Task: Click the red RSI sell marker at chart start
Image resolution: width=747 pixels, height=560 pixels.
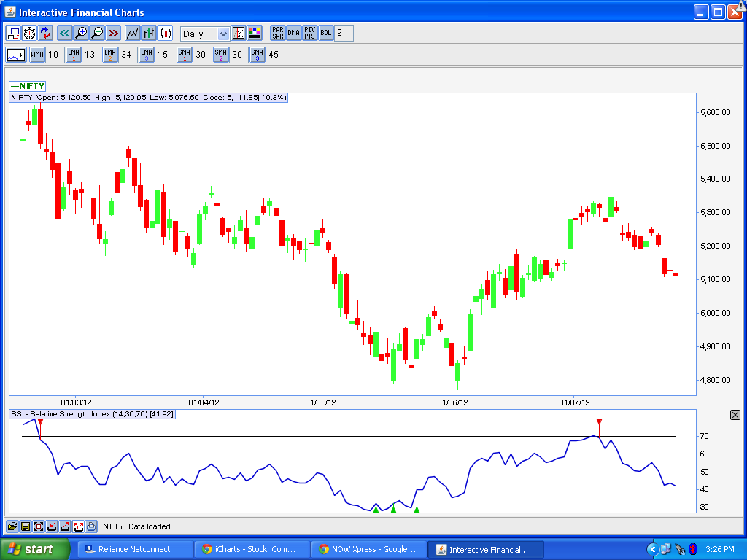Action: [41, 422]
